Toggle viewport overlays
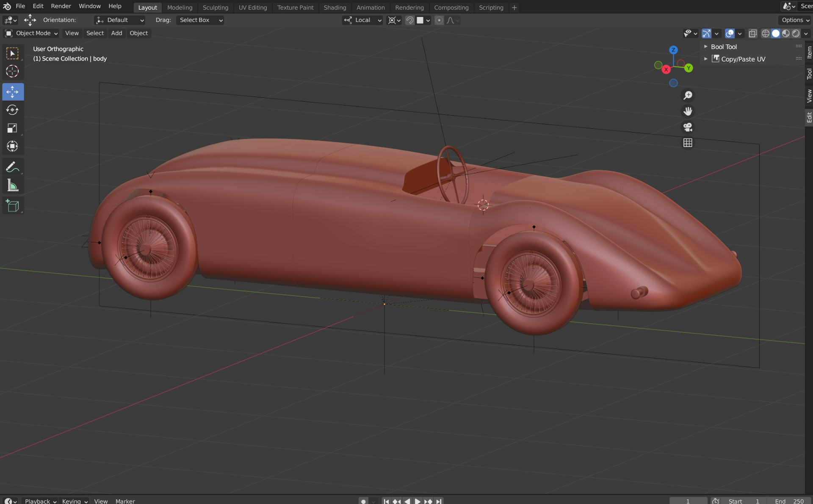 pyautogui.click(x=730, y=33)
